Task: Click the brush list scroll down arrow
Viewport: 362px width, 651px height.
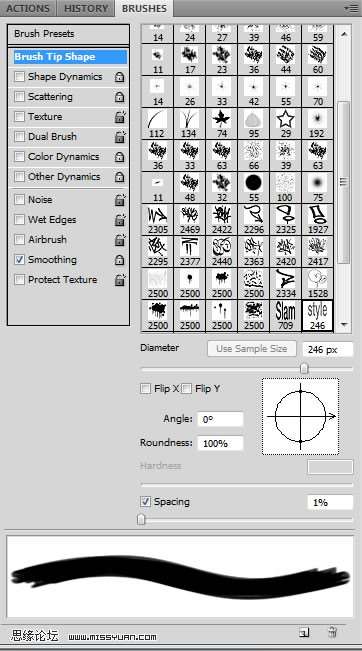Action: coord(344,325)
